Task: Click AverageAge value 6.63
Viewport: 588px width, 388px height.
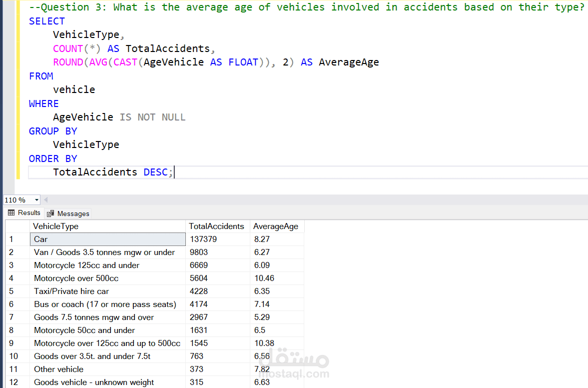Action: point(277,382)
